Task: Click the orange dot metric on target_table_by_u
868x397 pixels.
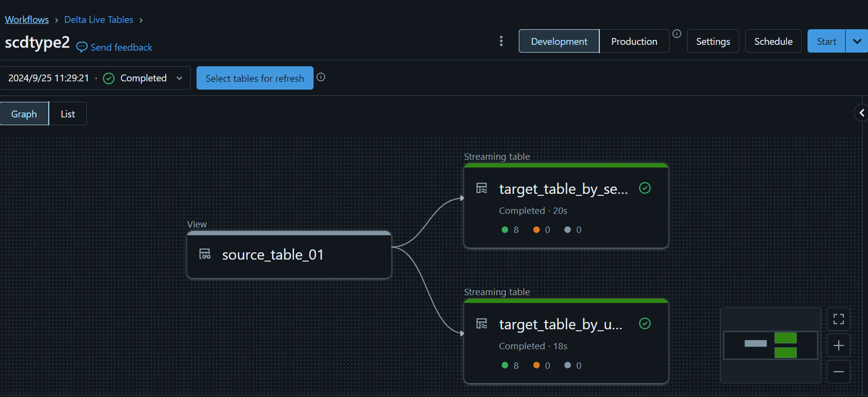Action: click(x=536, y=365)
